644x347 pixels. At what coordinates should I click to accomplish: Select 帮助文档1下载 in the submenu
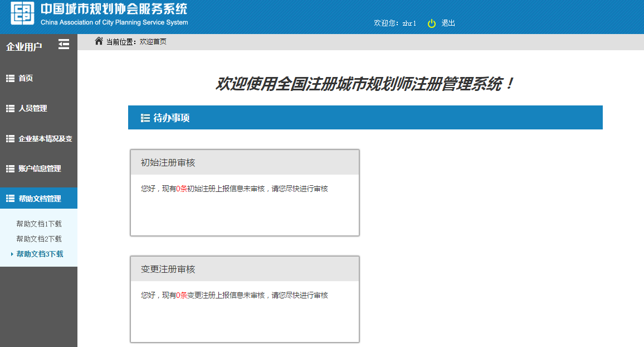click(x=39, y=224)
